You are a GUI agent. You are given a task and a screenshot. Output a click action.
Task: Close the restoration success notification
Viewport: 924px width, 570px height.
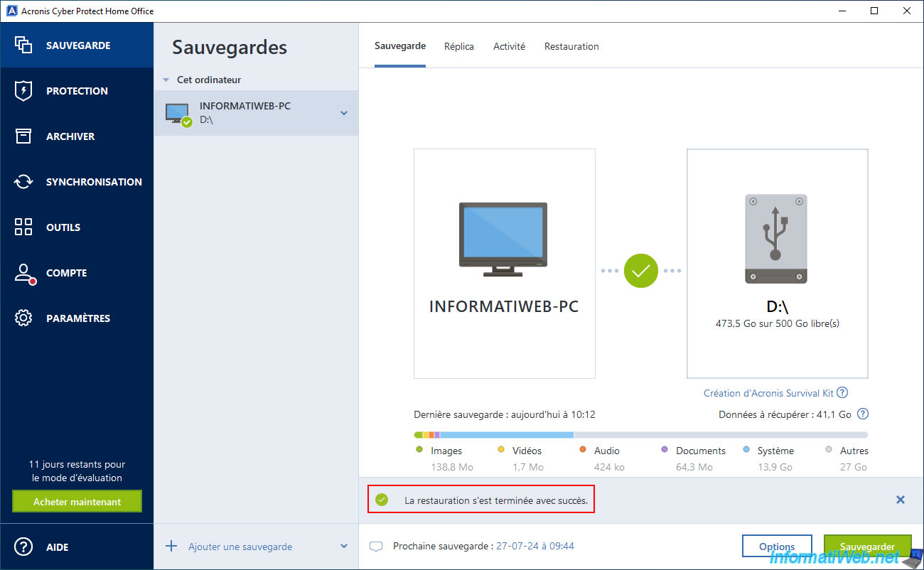(900, 500)
